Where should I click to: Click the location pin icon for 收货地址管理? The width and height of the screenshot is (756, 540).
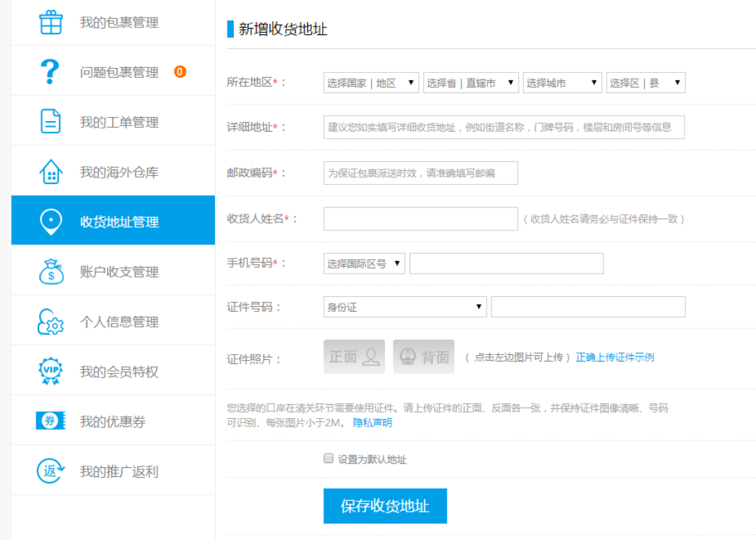point(50,222)
